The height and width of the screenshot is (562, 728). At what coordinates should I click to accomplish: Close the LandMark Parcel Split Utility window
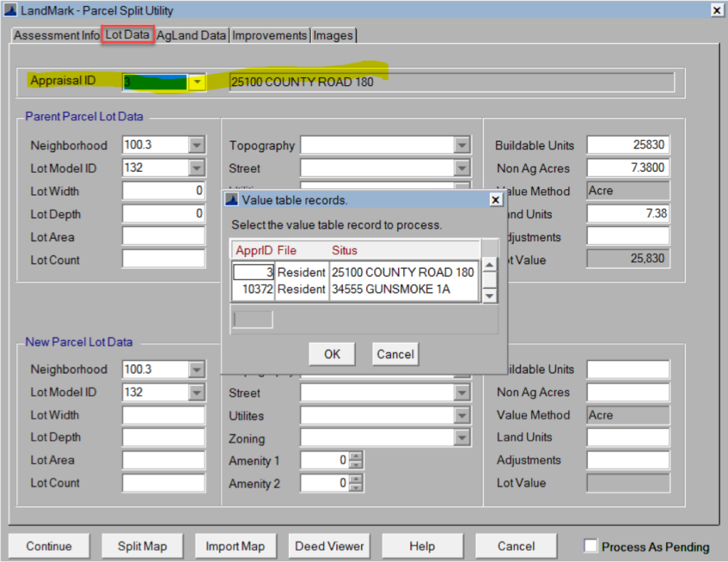coord(717,10)
